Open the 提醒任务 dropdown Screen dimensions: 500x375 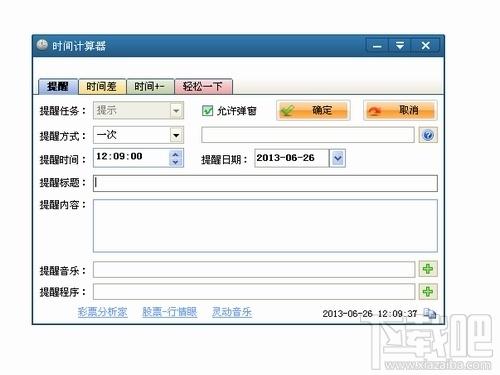176,111
